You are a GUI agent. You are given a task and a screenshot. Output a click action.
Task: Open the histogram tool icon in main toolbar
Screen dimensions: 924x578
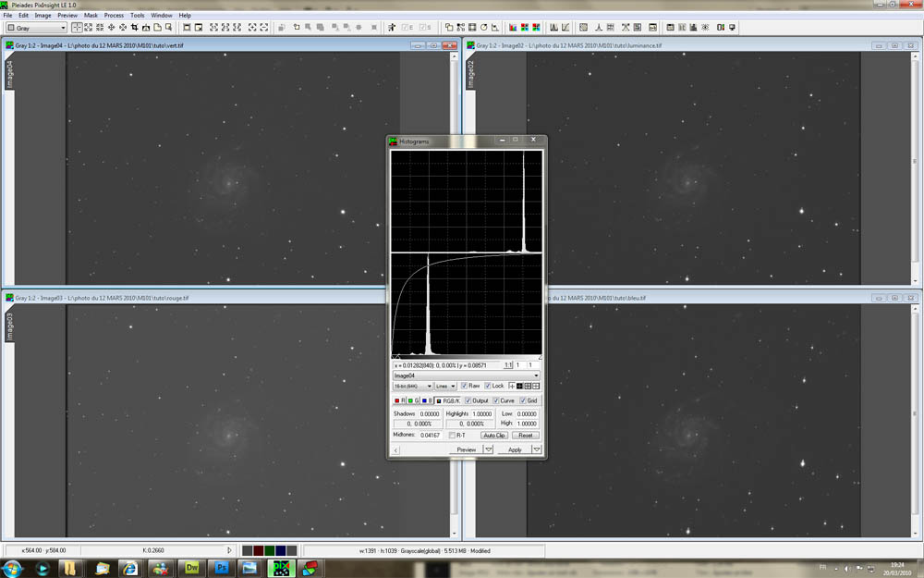(x=553, y=28)
